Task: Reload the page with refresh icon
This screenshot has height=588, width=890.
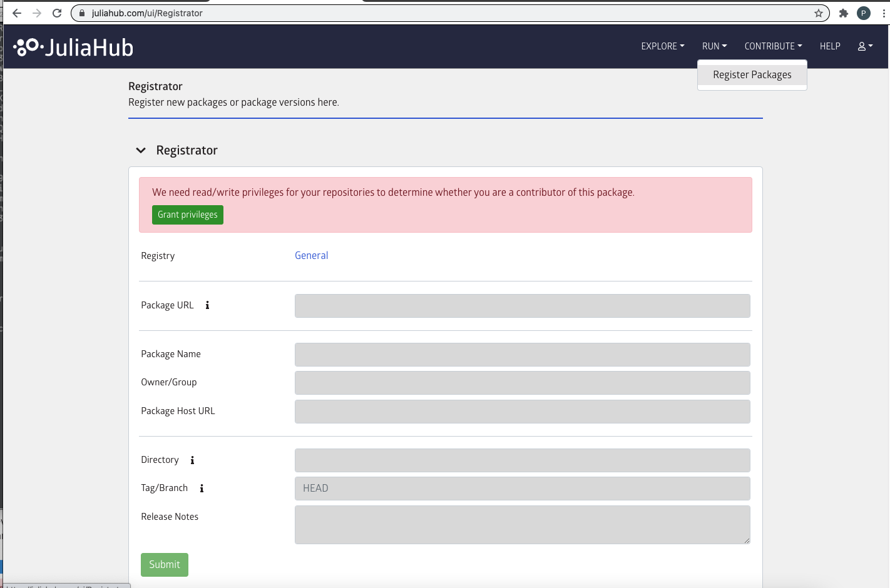Action: (57, 13)
